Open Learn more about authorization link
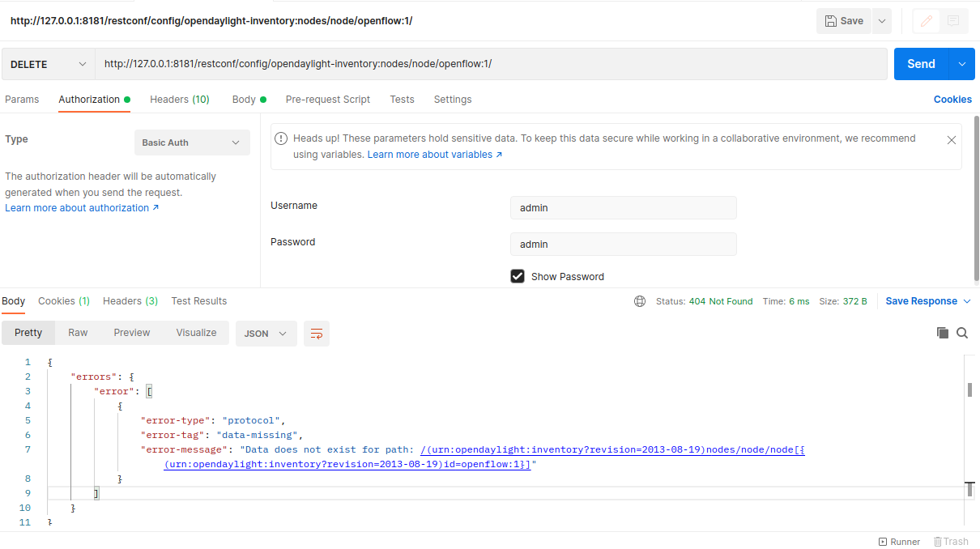The width and height of the screenshot is (980, 549). [81, 208]
